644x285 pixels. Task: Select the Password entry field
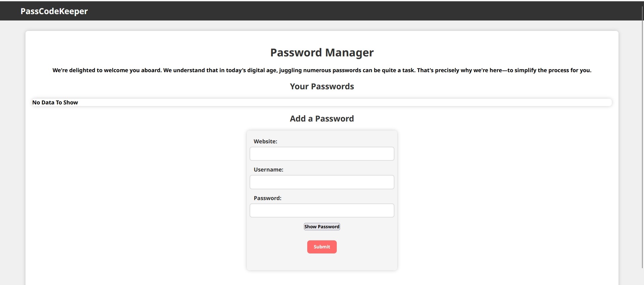(x=322, y=210)
